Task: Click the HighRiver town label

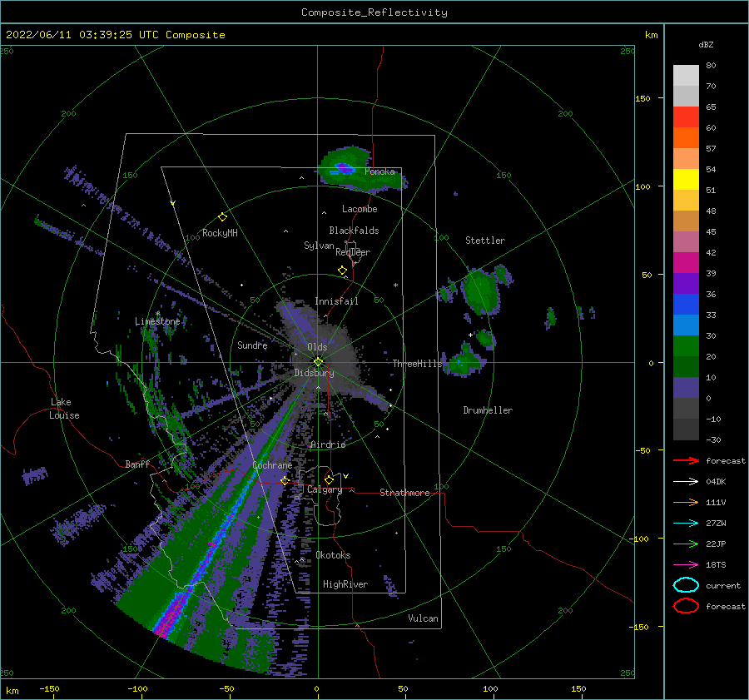Action: click(x=345, y=584)
